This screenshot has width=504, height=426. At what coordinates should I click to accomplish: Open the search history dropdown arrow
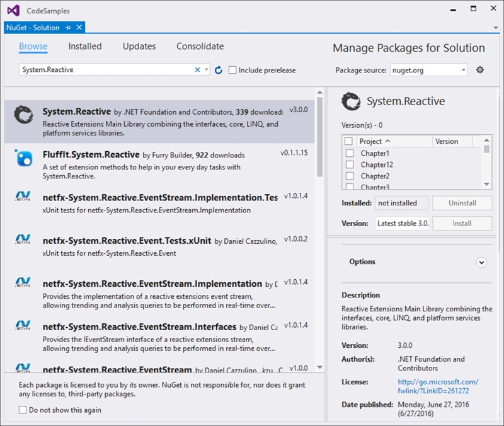(207, 69)
